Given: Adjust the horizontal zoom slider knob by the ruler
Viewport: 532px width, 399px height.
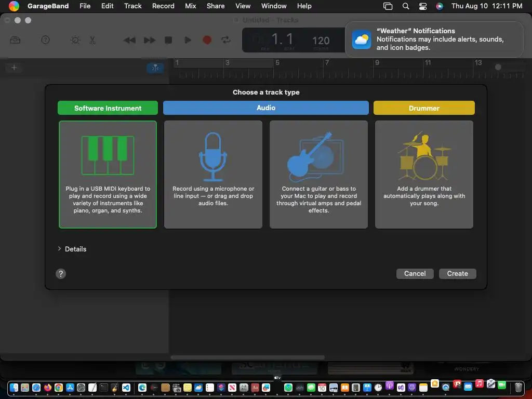Looking at the screenshot, I should pos(498,67).
